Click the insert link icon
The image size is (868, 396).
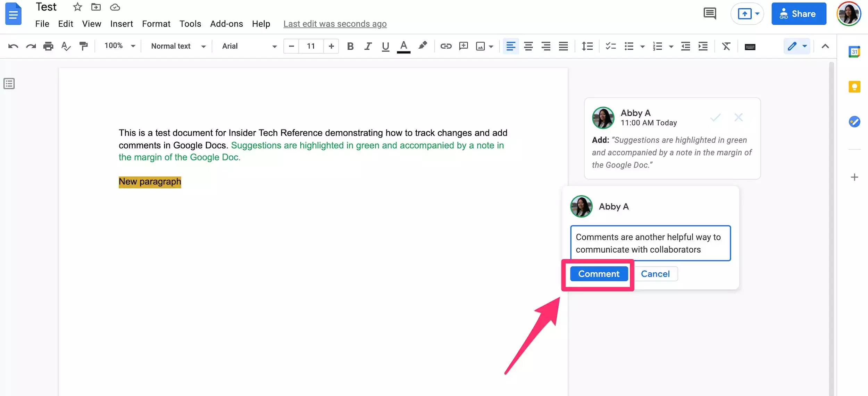point(446,46)
